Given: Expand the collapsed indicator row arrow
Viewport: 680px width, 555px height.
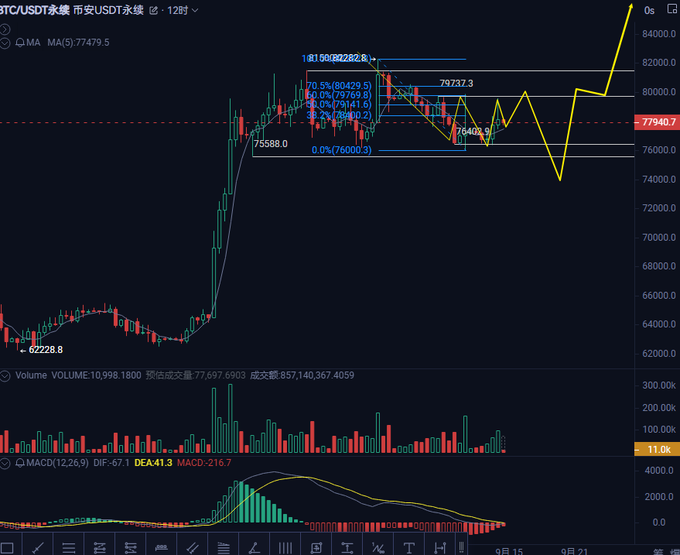Looking at the screenshot, I should tap(4, 29).
